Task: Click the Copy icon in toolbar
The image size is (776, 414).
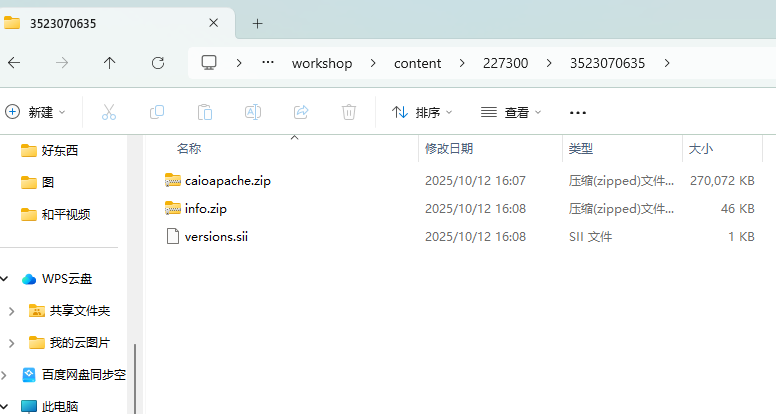Action: (x=157, y=112)
